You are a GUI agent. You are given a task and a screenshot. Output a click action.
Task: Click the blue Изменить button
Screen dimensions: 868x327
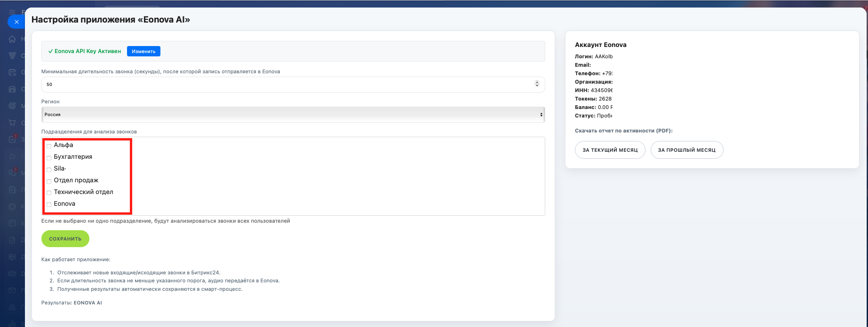(143, 51)
